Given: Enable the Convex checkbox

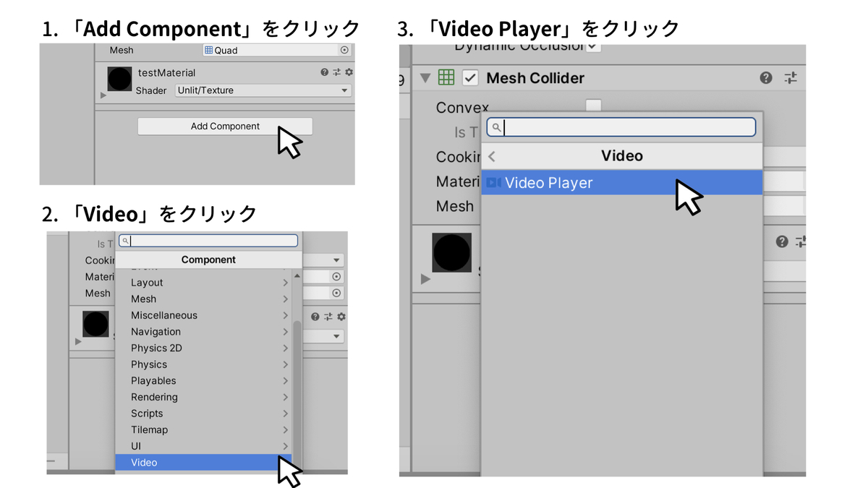Looking at the screenshot, I should pos(593,106).
